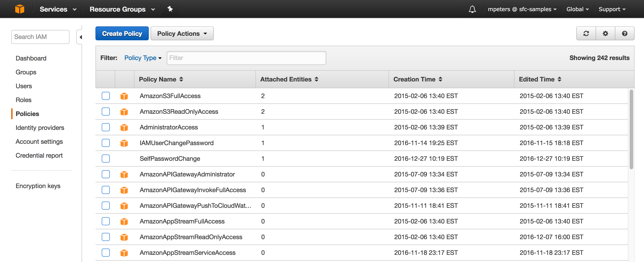Expand the Policy Type filter

[143, 58]
